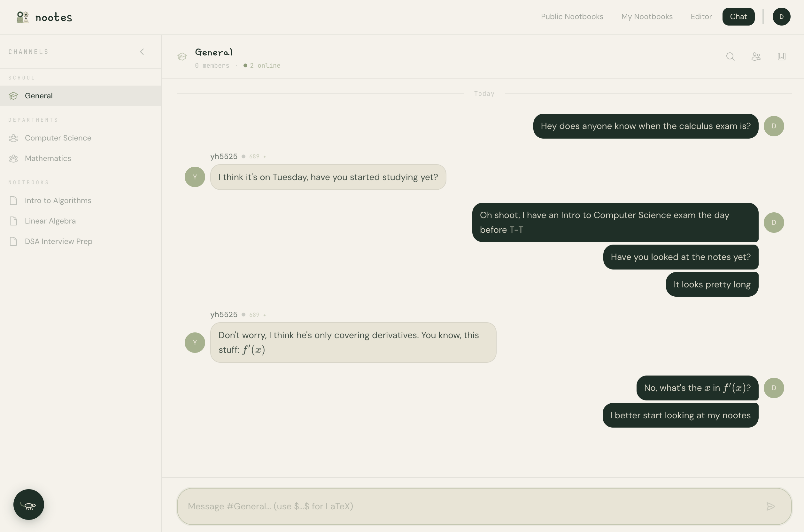The image size is (804, 532).
Task: Open the Mathematics department channel
Action: 48,158
